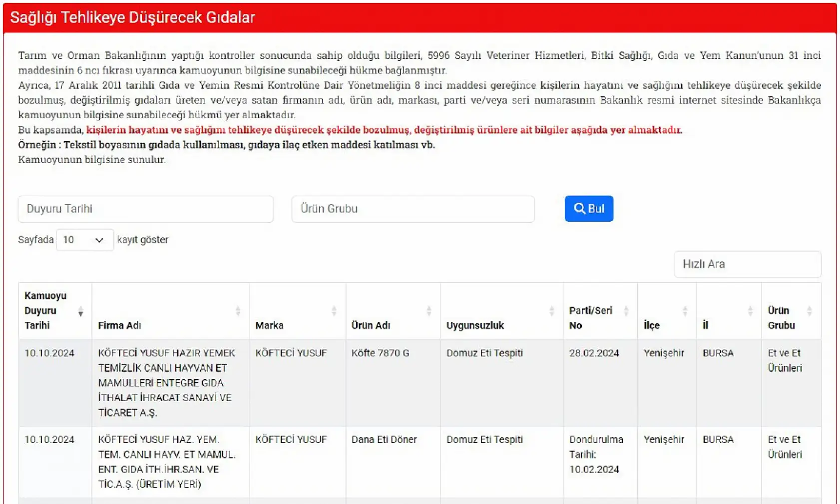The width and height of the screenshot is (840, 504).
Task: Click sort arrows in Firma Adı column
Action: [238, 311]
